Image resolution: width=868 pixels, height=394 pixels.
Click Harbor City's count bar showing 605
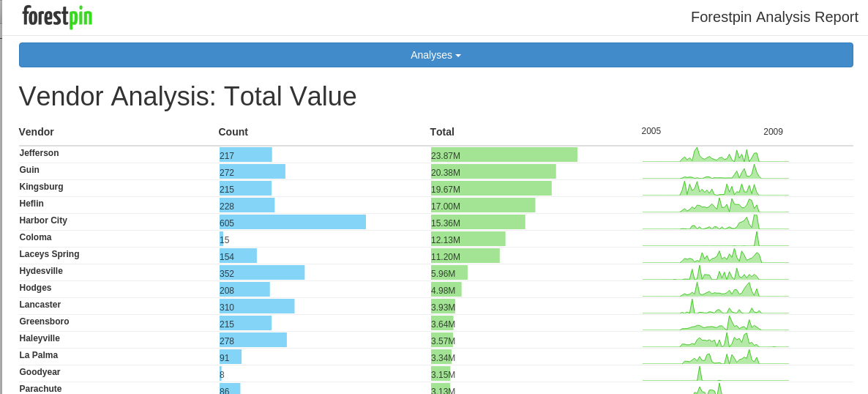293,222
